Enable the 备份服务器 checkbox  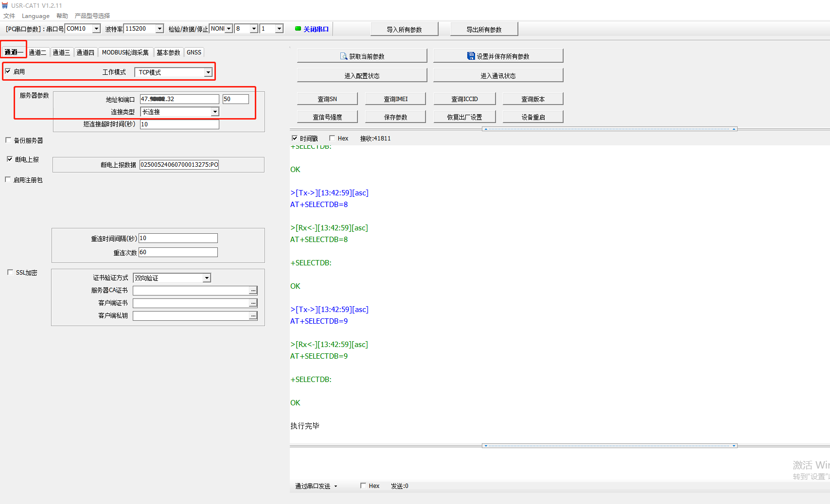[x=8, y=140]
